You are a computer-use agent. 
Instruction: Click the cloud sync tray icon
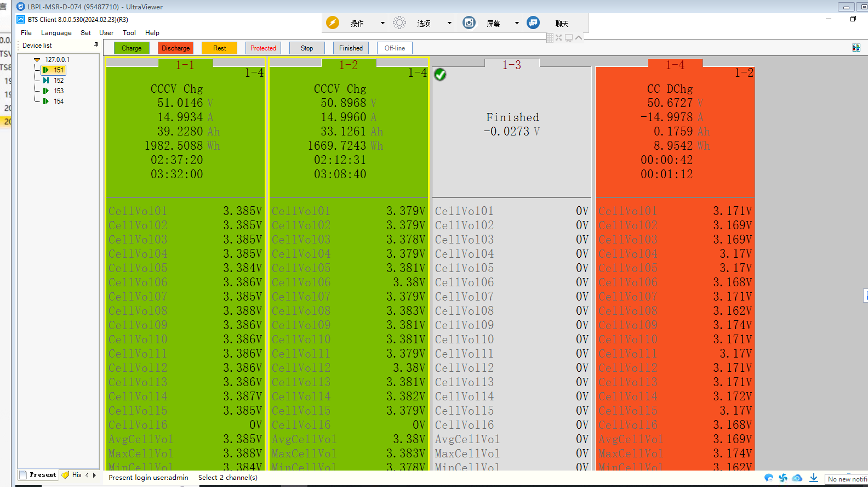click(x=797, y=478)
